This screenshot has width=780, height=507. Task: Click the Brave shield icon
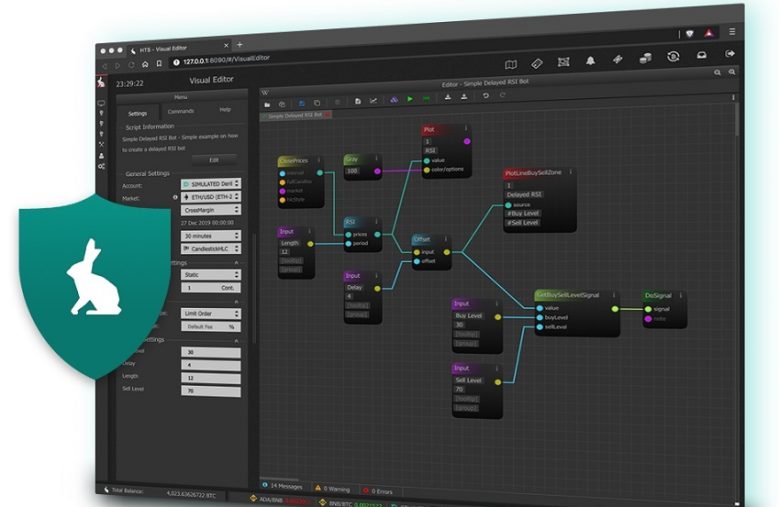point(689,34)
